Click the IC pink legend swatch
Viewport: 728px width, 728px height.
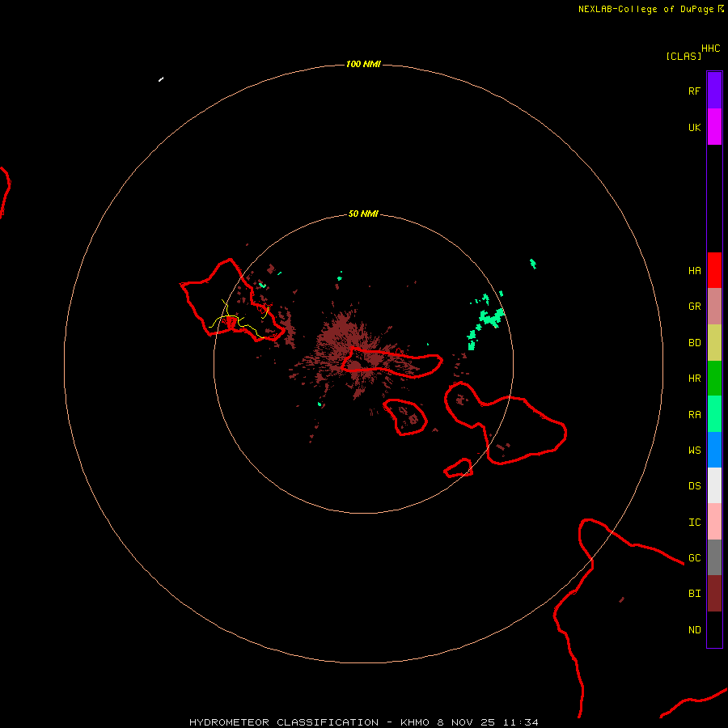[x=714, y=522]
